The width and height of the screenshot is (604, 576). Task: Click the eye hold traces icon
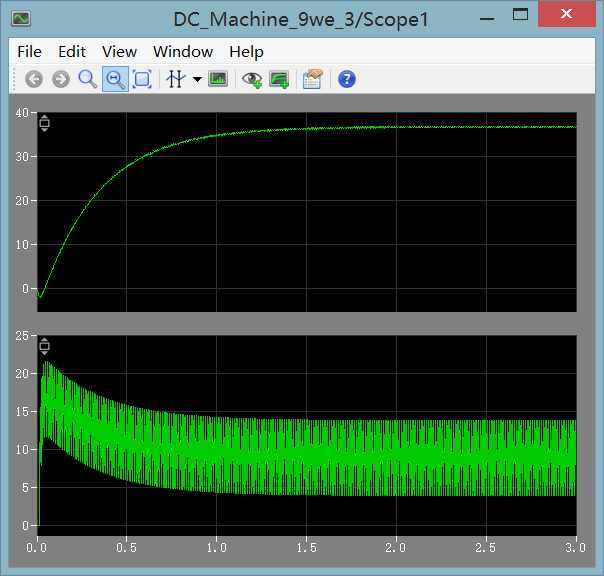click(x=252, y=80)
